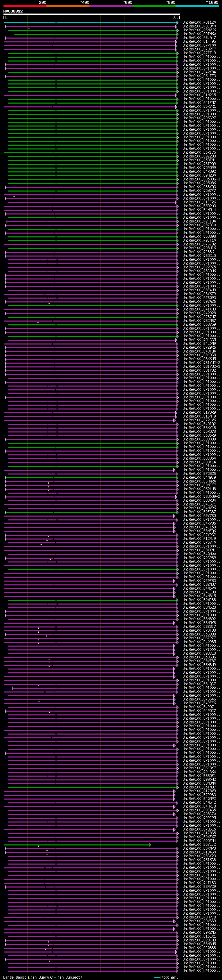
Task: Select the UniRef100_O08759 label
Action: [199, 324]
